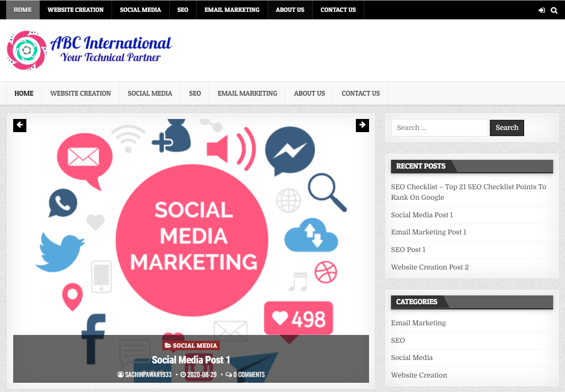This screenshot has width=565, height=392.
Task: Click the red Social Media category tag on slide
Action: click(x=191, y=345)
